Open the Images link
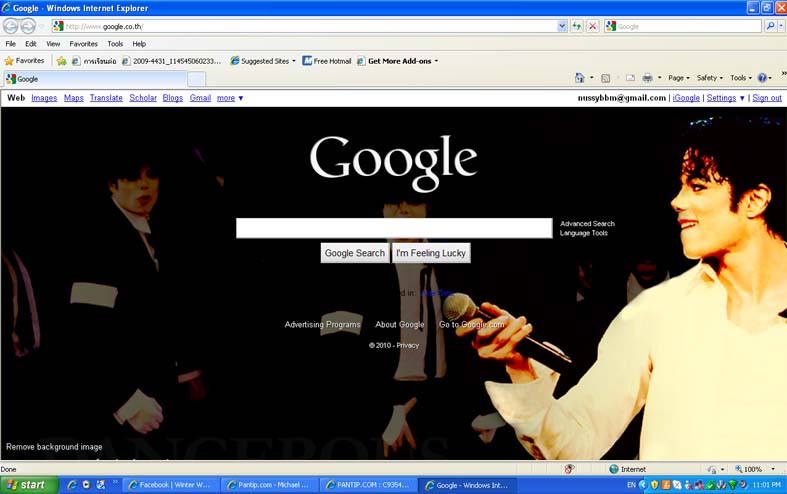This screenshot has height=494, width=787. pos(44,98)
